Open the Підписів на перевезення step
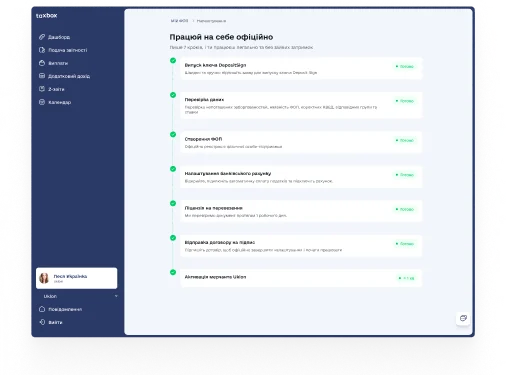The height and width of the screenshot is (375, 507). (x=301, y=211)
